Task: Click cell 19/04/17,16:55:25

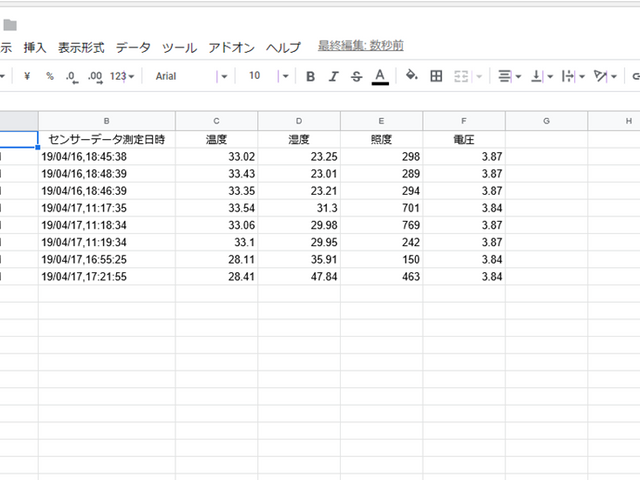Action: click(107, 260)
